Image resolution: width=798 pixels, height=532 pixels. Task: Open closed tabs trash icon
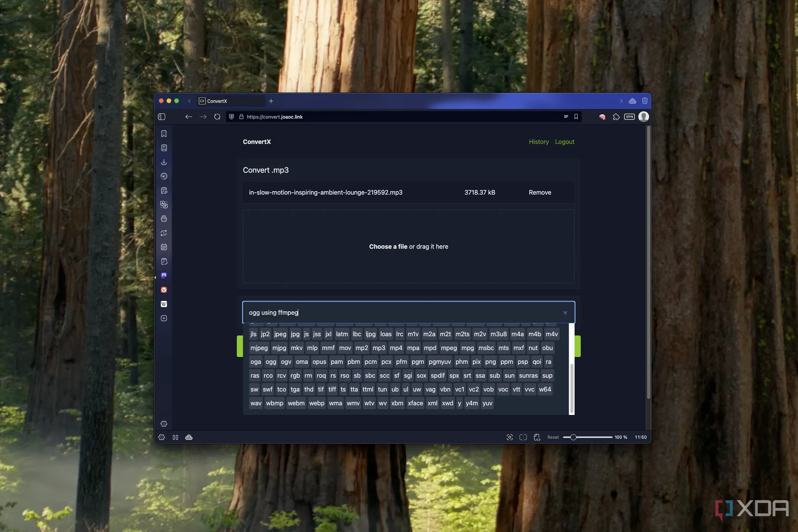pos(645,101)
